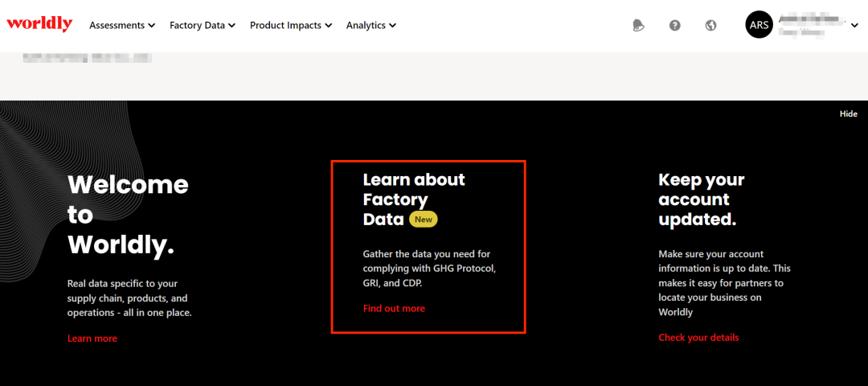Click the ARS profile avatar
Viewport: 868px width, 386px height.
point(759,25)
